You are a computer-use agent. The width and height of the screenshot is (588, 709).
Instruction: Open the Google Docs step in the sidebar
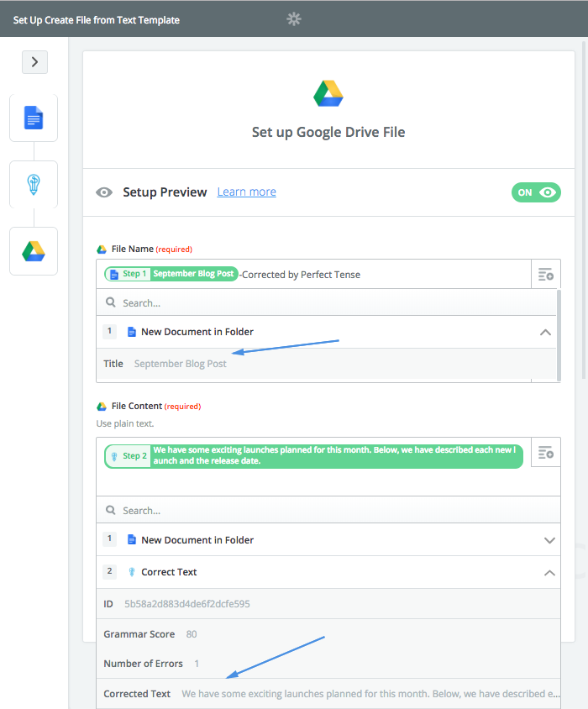[34, 118]
